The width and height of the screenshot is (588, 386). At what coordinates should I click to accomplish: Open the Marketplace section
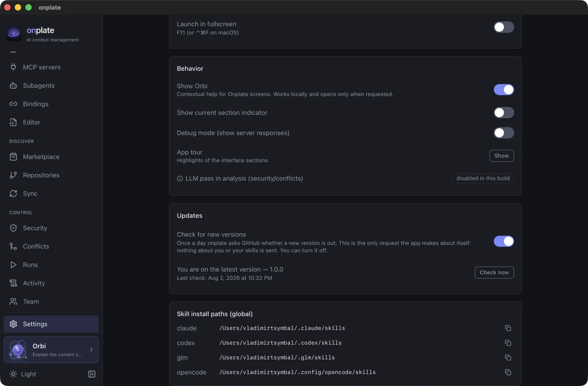click(x=51, y=157)
